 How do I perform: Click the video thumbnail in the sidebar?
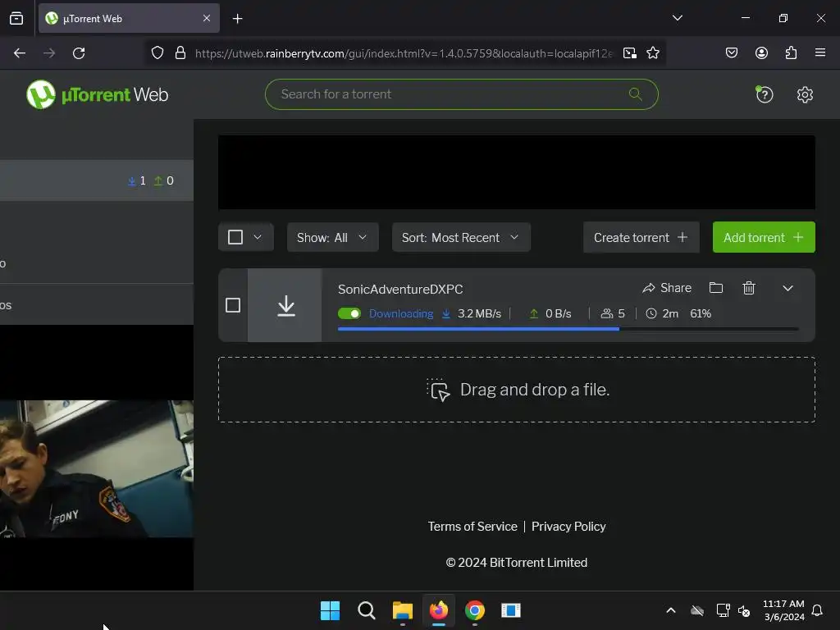click(x=97, y=468)
